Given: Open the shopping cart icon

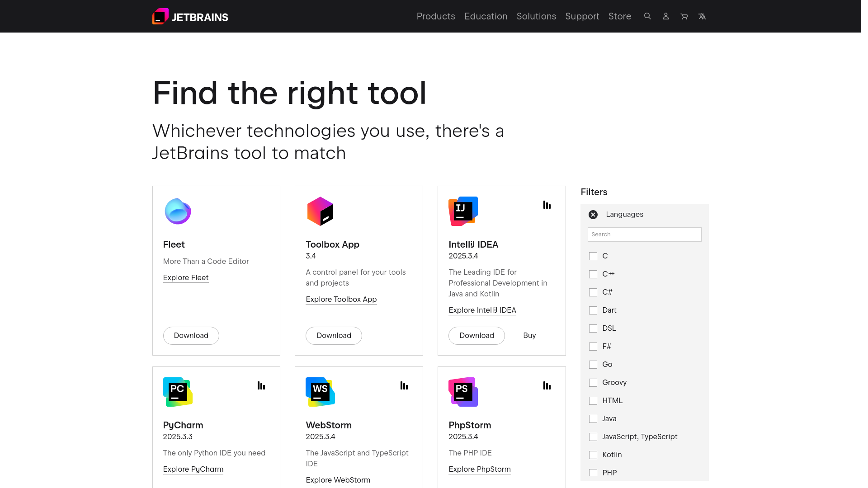Looking at the screenshot, I should pos(684,16).
